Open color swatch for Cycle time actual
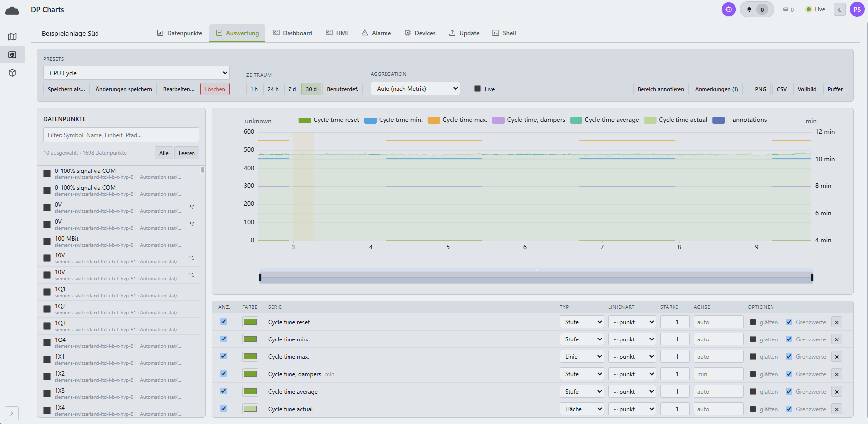Viewport: 868px width, 424px height. (250, 409)
